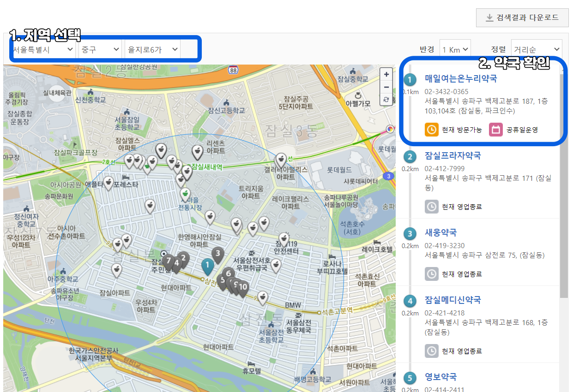
Task: Click pharmacy marker left of 포레스타 label
Action: (x=108, y=184)
